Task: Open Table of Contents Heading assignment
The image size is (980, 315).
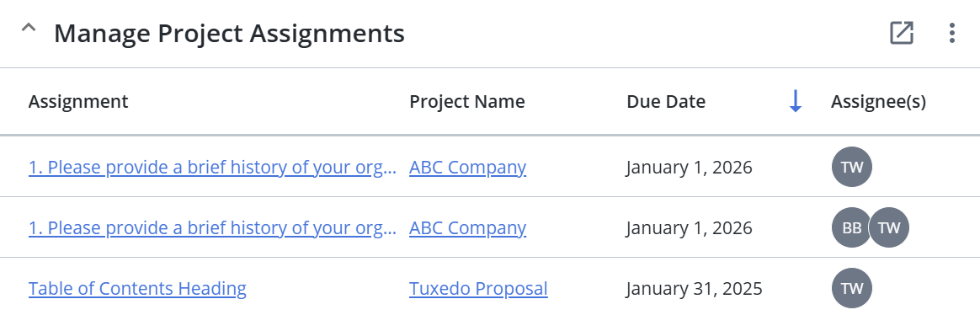Action: 137,289
